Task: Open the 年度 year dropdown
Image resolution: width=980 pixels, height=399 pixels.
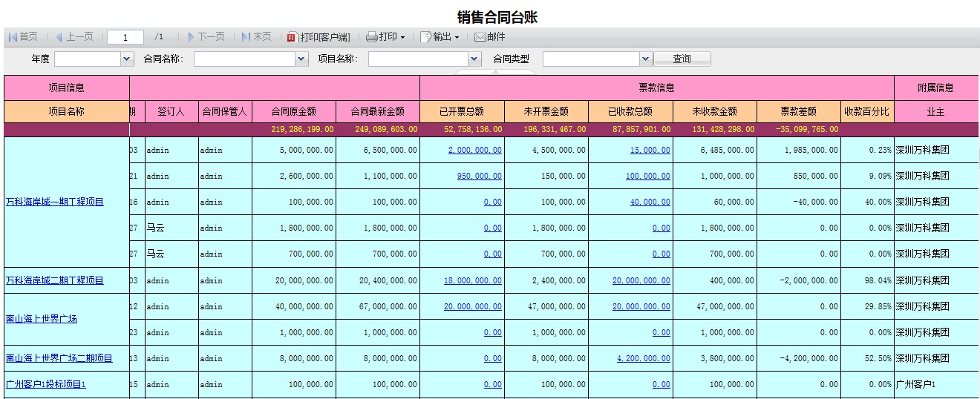Action: 127,59
